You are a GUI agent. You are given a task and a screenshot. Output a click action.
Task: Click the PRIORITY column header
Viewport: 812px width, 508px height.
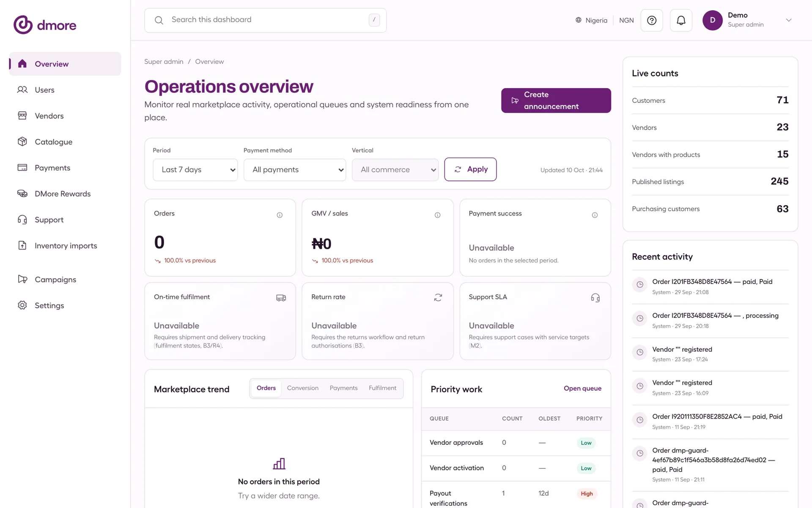click(589, 419)
